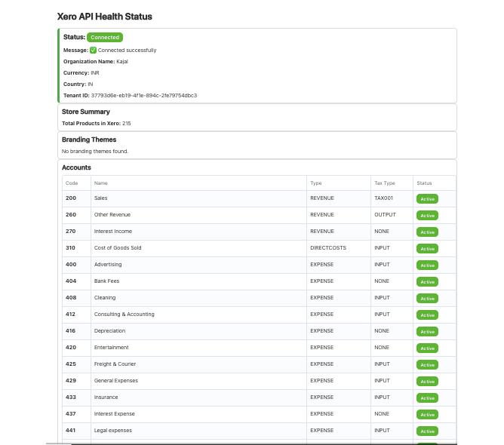Click the Store Summary heading
Image resolution: width=504 pixels, height=445 pixels.
pyautogui.click(x=85, y=112)
